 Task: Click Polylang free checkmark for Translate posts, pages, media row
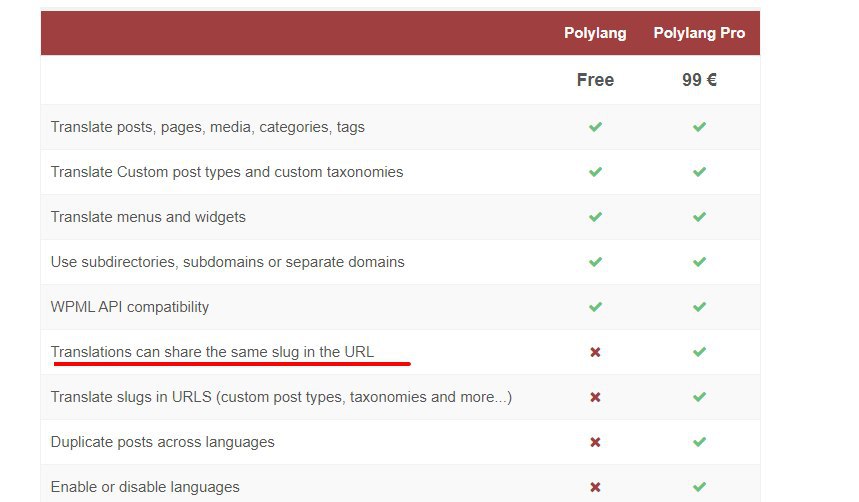[595, 127]
